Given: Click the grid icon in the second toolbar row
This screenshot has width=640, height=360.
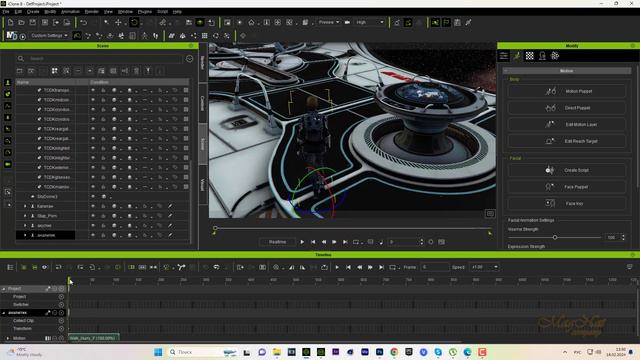Looking at the screenshot, I should [x=205, y=36].
